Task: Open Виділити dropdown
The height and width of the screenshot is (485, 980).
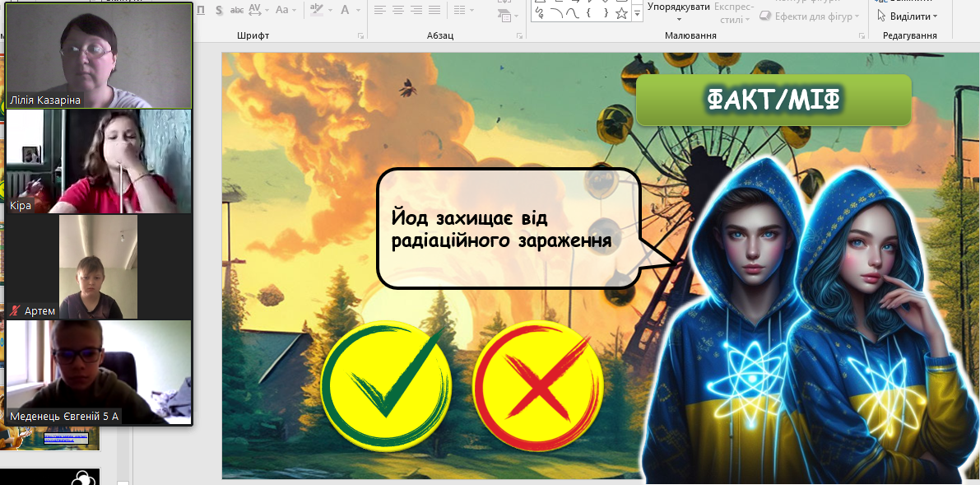Action: point(908,16)
